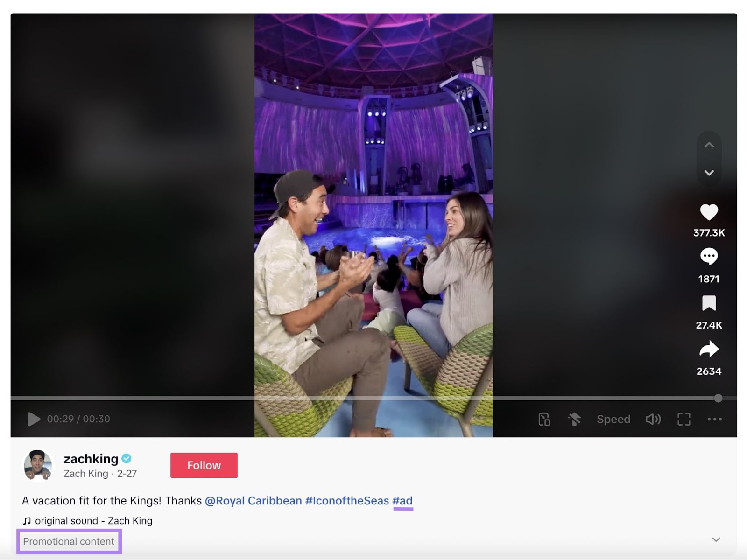
Task: Click the Follow button
Action: 204,465
